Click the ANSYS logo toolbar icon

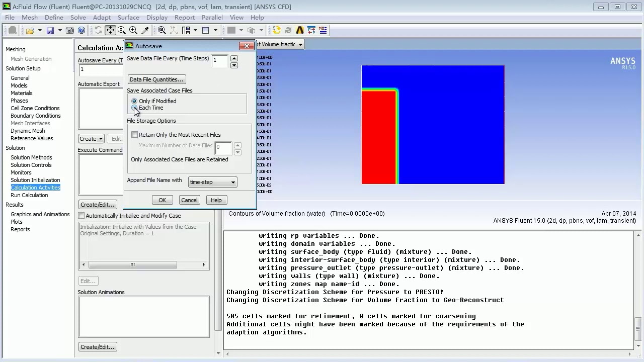[x=300, y=30]
